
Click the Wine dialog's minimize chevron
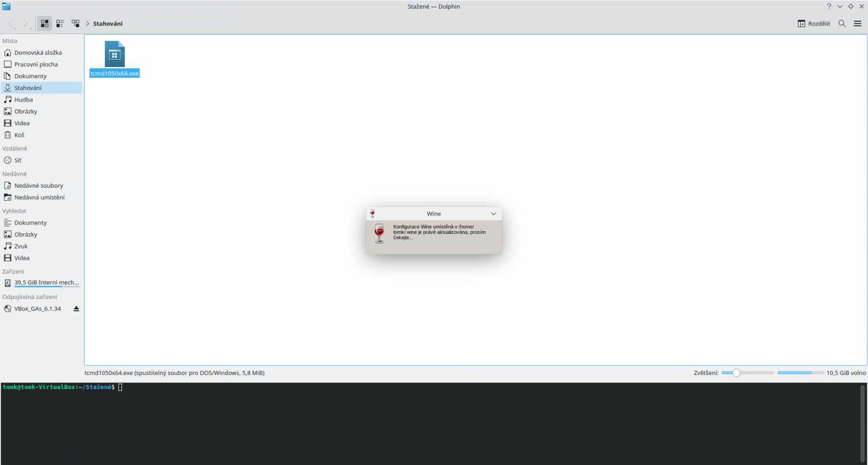(494, 214)
